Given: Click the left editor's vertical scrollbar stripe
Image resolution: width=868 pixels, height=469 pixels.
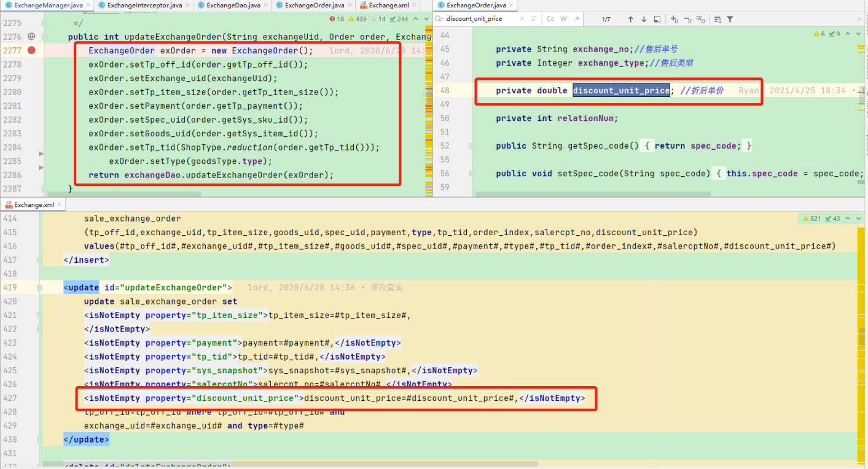Looking at the screenshot, I should coord(429,110).
